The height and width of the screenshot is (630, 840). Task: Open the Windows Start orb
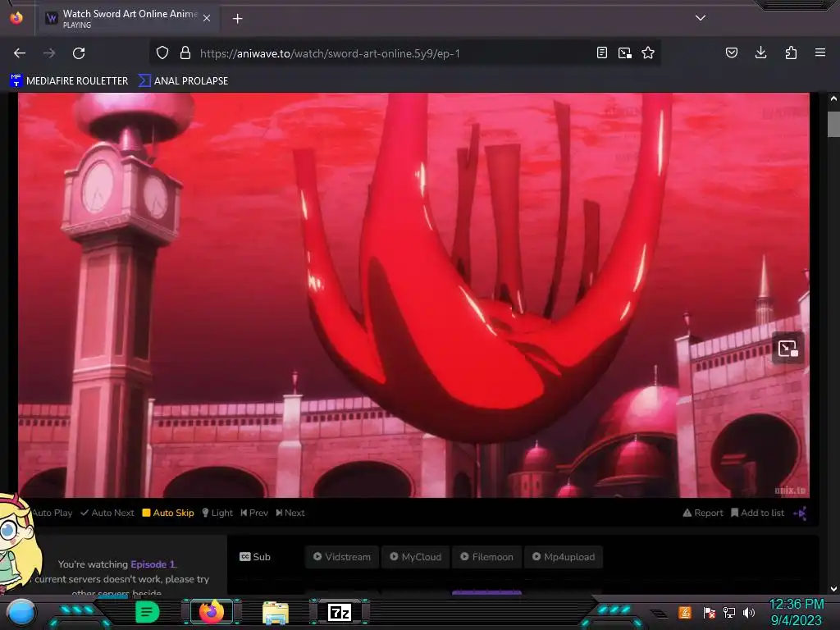click(x=21, y=613)
